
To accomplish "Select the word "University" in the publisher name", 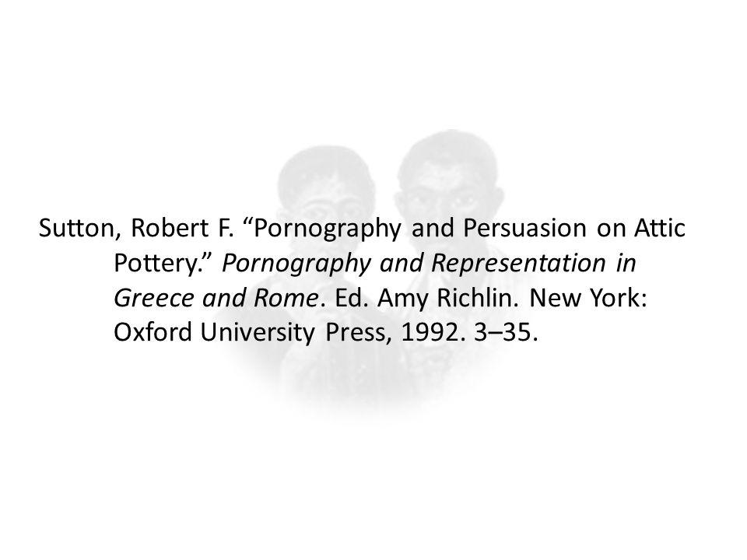I will pos(258,334).
